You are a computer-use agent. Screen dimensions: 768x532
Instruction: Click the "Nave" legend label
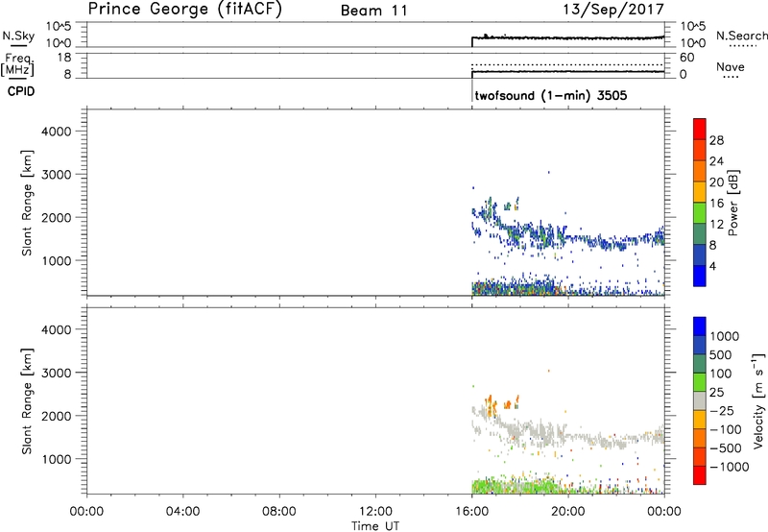tap(731, 66)
